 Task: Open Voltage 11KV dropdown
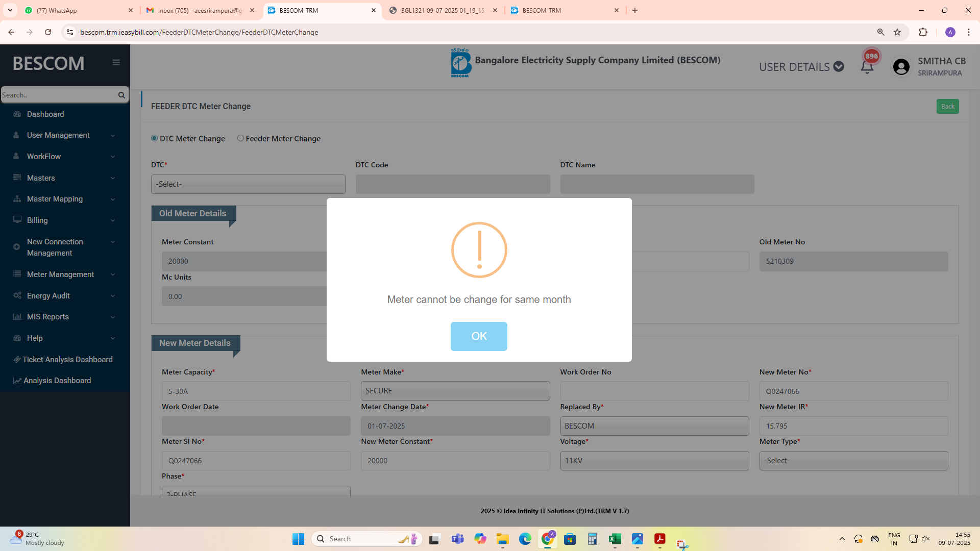(x=654, y=461)
